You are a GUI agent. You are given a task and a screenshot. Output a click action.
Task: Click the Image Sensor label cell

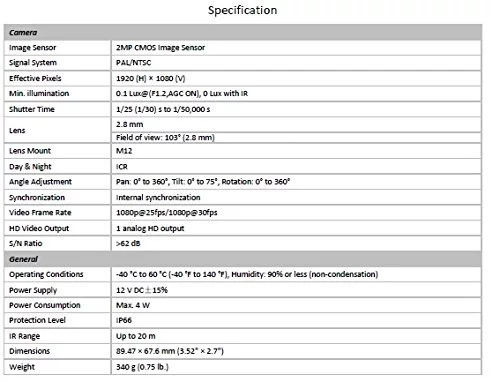click(57, 48)
